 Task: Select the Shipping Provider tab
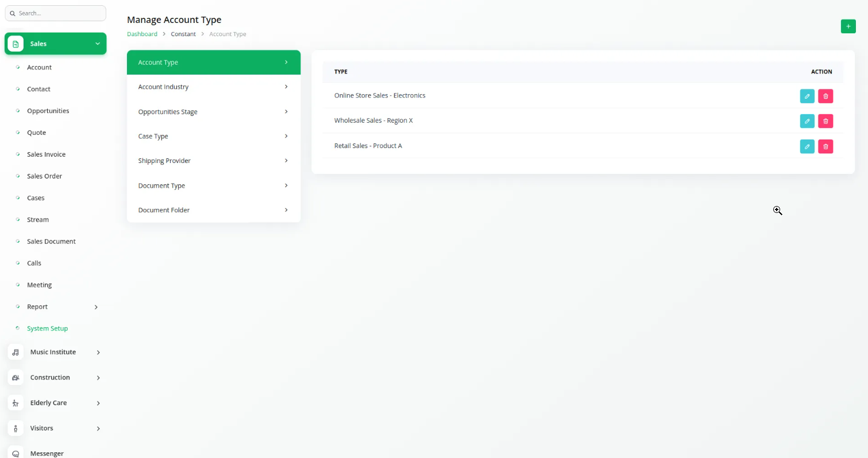[213, 161]
